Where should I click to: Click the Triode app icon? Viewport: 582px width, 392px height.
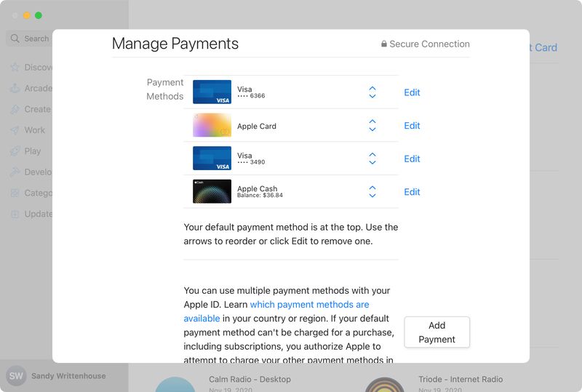tap(385, 385)
